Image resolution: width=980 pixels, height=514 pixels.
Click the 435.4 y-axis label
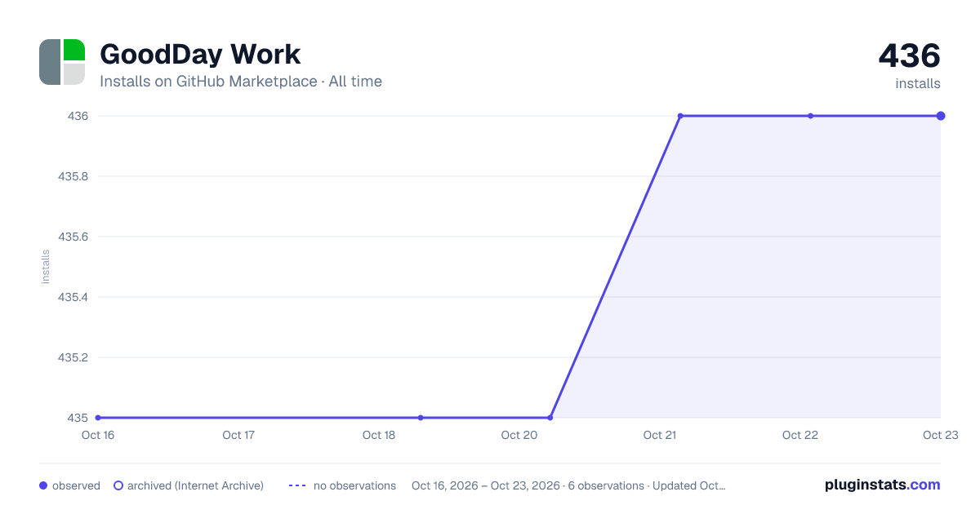[x=73, y=297]
